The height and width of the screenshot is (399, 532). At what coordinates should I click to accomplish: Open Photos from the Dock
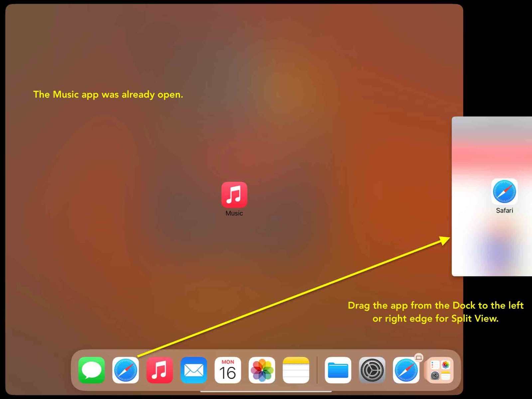[262, 370]
